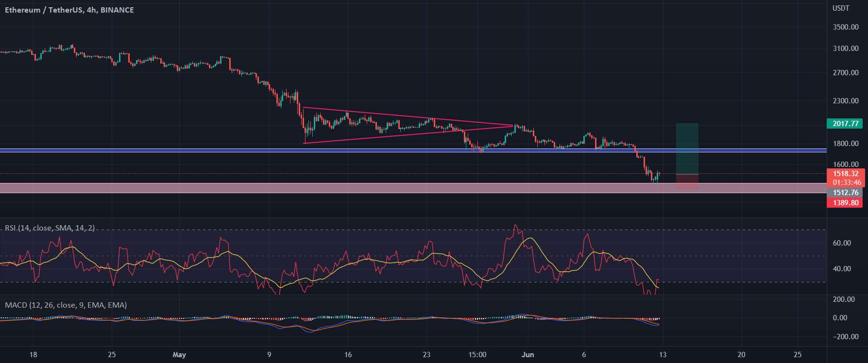Click the 9 date label on time axis

click(269, 355)
